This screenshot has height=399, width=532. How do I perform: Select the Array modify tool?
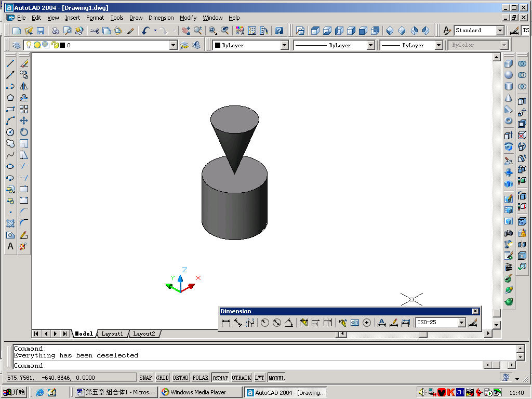click(x=24, y=109)
